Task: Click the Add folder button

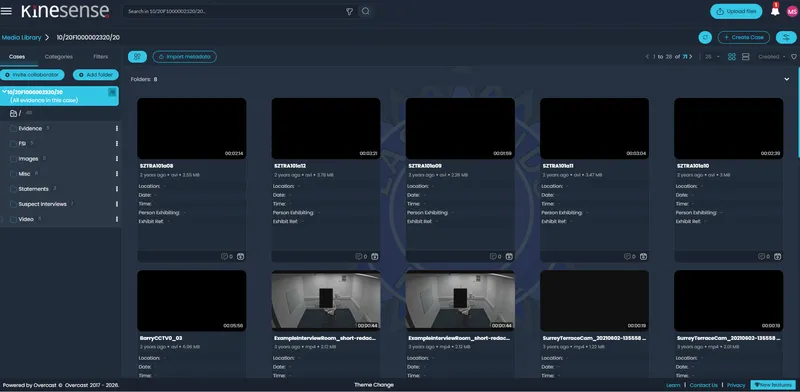Action: [95, 75]
